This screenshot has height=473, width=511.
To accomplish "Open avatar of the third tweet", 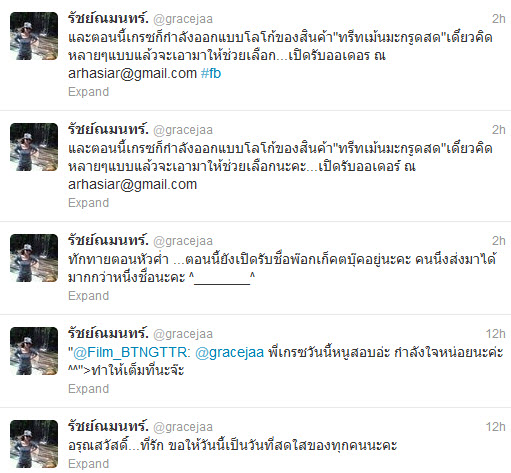I will [x=34, y=258].
